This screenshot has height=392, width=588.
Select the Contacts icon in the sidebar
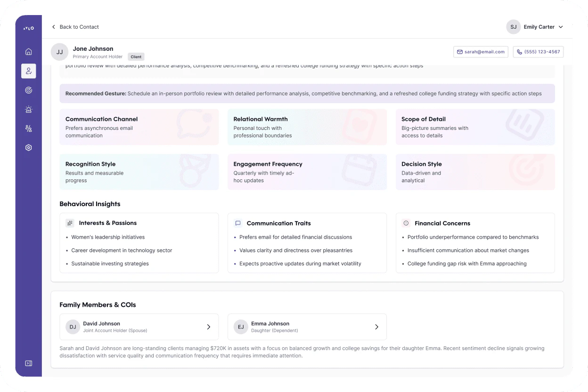(28, 71)
